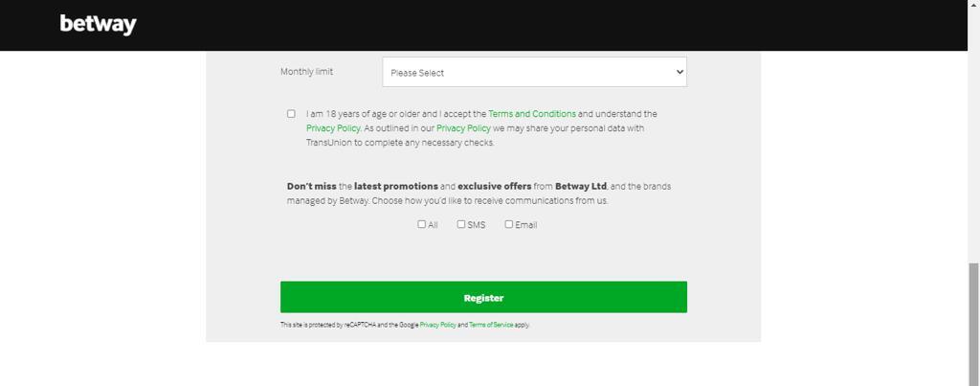Open the Terms of Service link
This screenshot has height=386, width=980.
491,326
